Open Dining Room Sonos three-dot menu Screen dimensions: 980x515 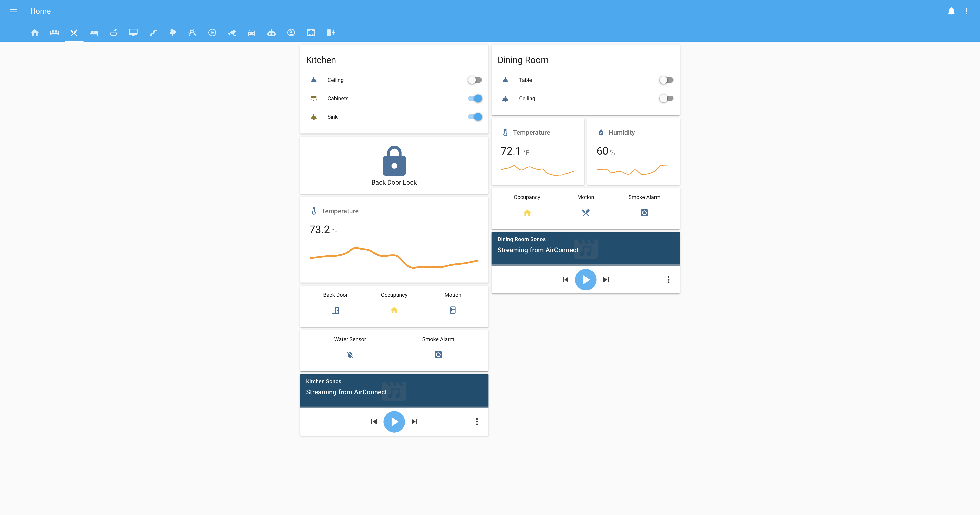click(x=668, y=280)
